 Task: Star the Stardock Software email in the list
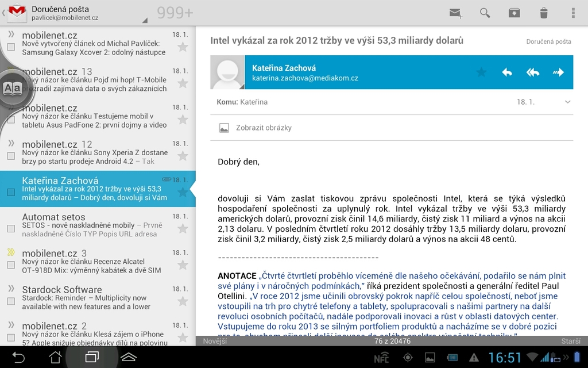tap(182, 300)
